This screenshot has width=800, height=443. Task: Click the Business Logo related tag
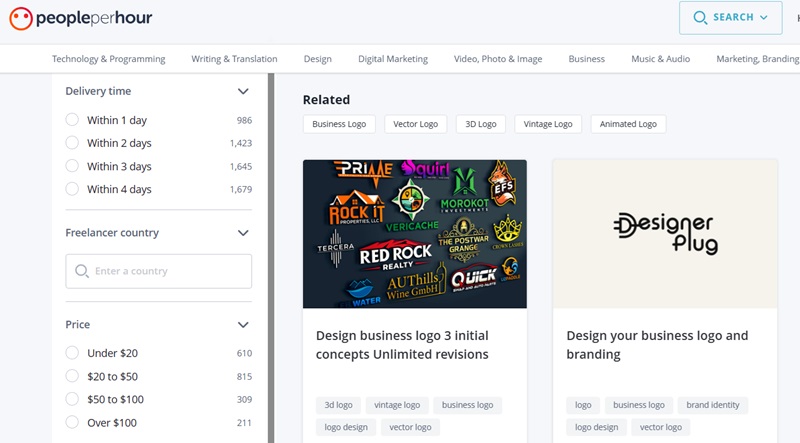(339, 124)
